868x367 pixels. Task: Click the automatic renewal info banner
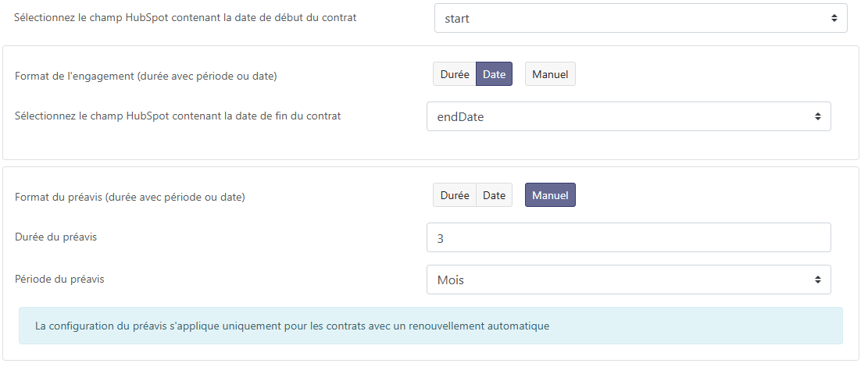[x=430, y=326]
